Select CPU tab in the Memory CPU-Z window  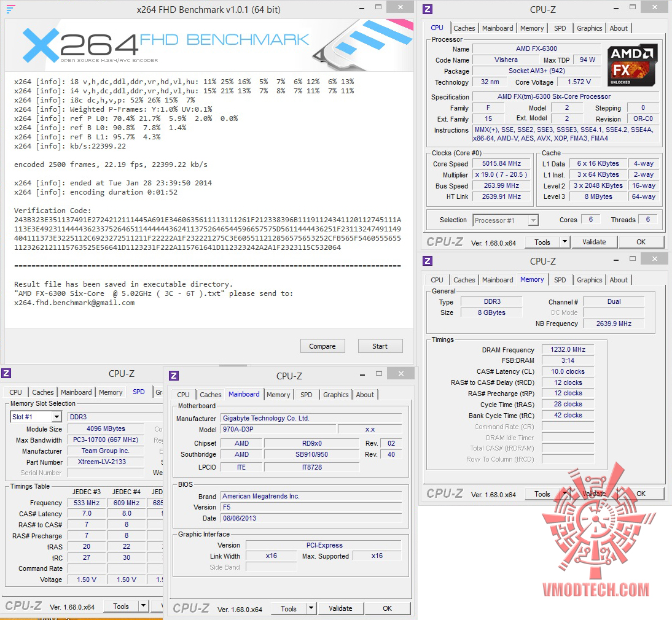click(x=437, y=280)
